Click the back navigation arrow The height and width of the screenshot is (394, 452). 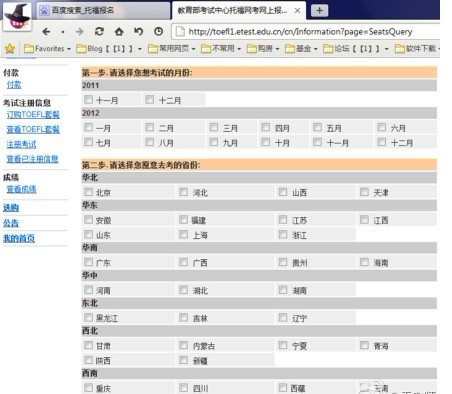[x=46, y=32]
